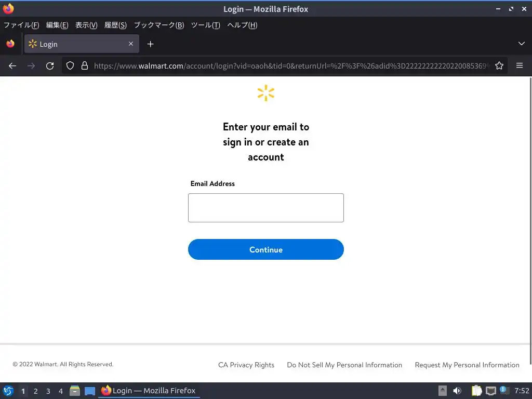Open the ヘルプ(H) menu
The image size is (532, 399).
(x=242, y=25)
